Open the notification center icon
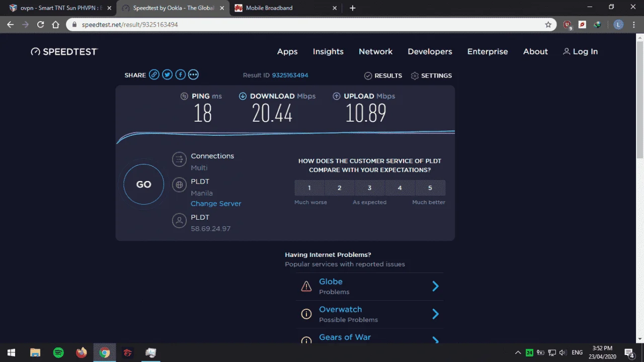Viewport: 644px width, 362px height. [629, 352]
